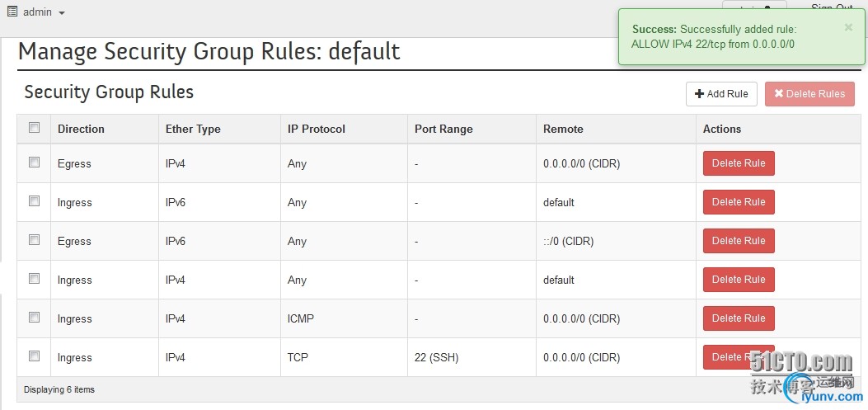Click the Remote column header
868x410 pixels.
tap(563, 129)
